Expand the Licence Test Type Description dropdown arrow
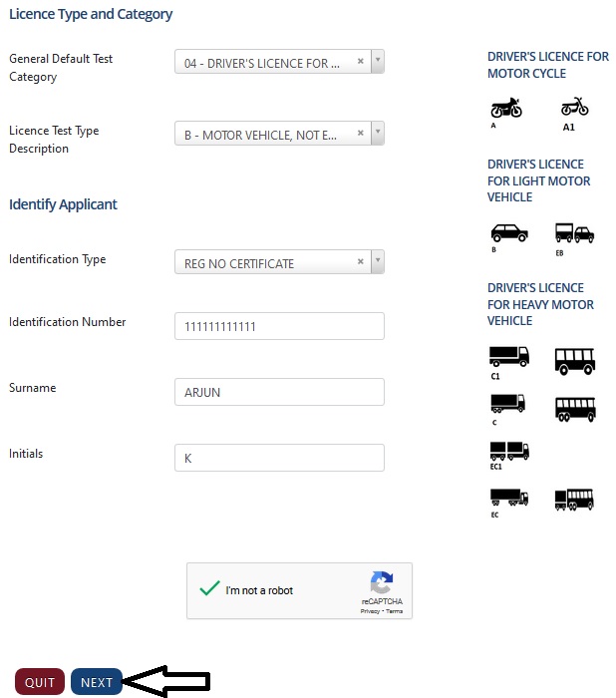This screenshot has width=616, height=698. pos(378,135)
